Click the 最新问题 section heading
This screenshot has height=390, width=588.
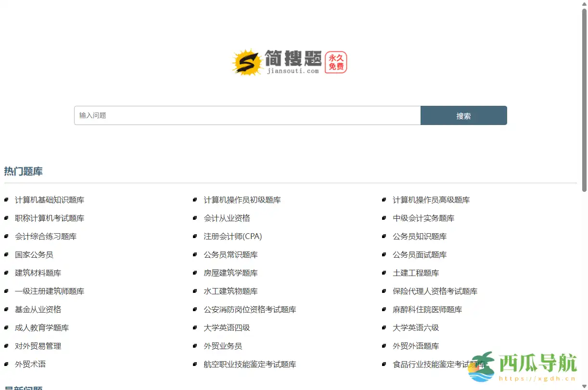23,388
